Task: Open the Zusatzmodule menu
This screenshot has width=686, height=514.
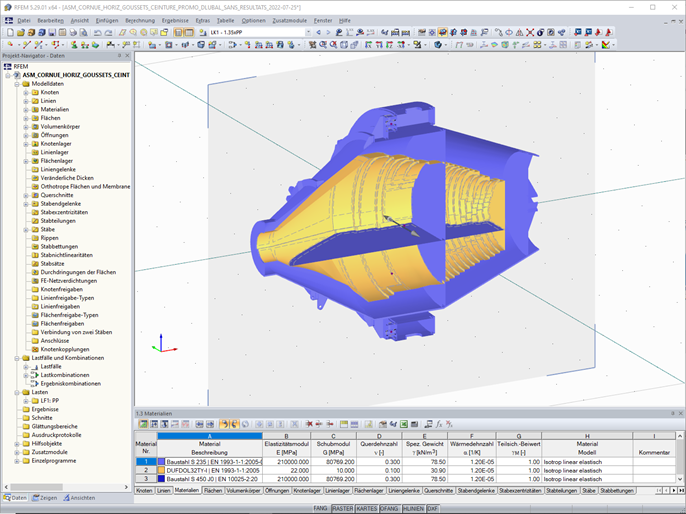Action: 290,21
